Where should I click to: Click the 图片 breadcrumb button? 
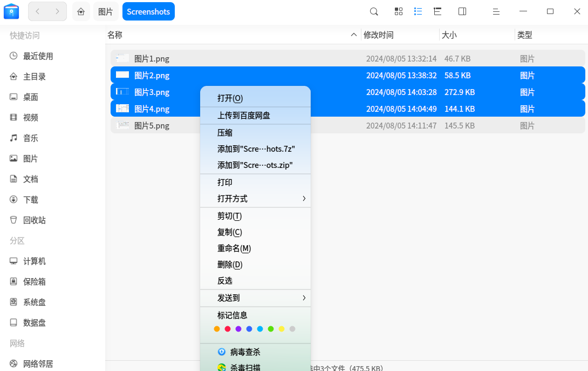106,11
